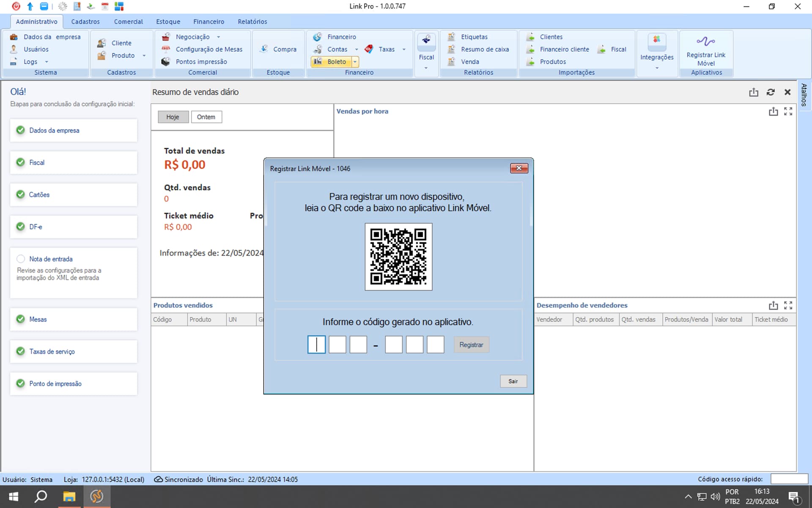
Task: Switch to the Estoque ribbon tab
Action: coord(168,22)
